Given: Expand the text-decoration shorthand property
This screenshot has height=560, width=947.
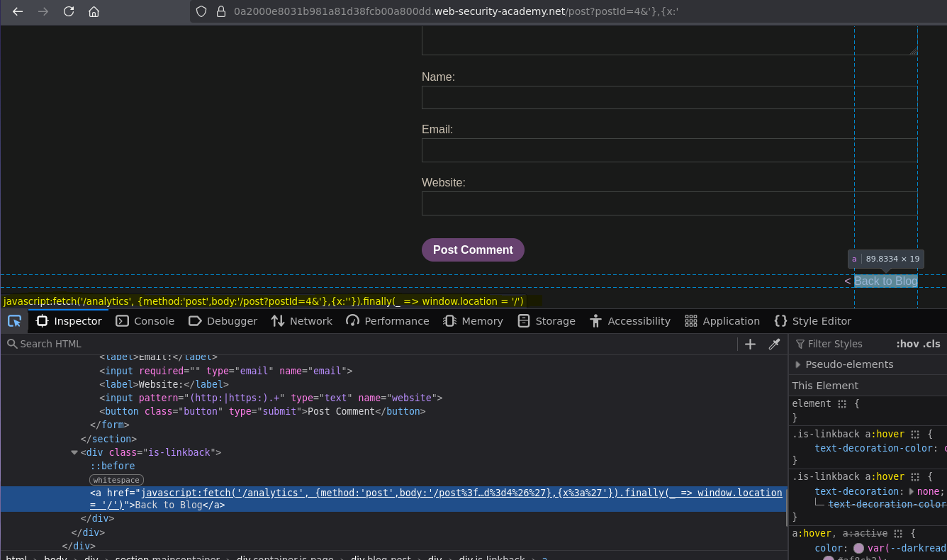Looking at the screenshot, I should (x=912, y=491).
